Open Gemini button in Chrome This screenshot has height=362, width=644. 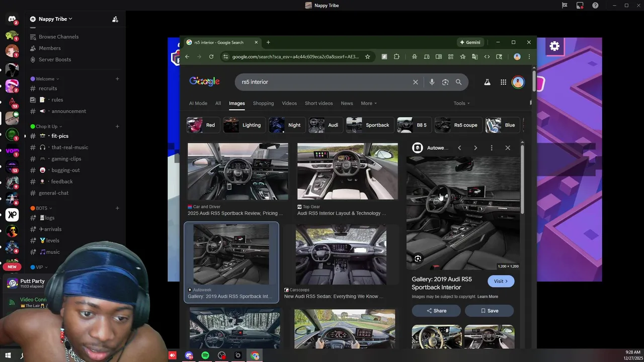[x=470, y=42]
